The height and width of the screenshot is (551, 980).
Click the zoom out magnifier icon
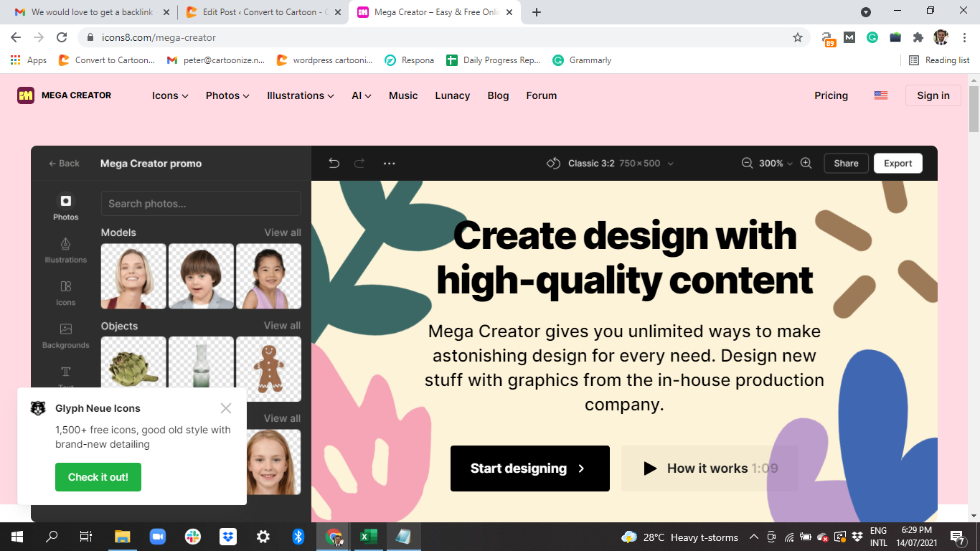pyautogui.click(x=747, y=164)
